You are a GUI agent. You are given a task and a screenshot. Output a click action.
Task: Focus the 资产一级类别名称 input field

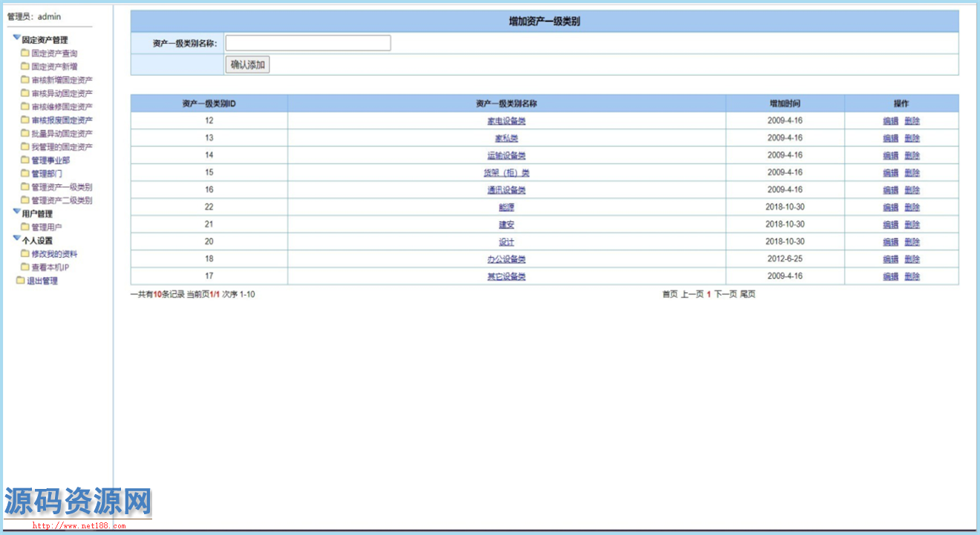pos(308,43)
